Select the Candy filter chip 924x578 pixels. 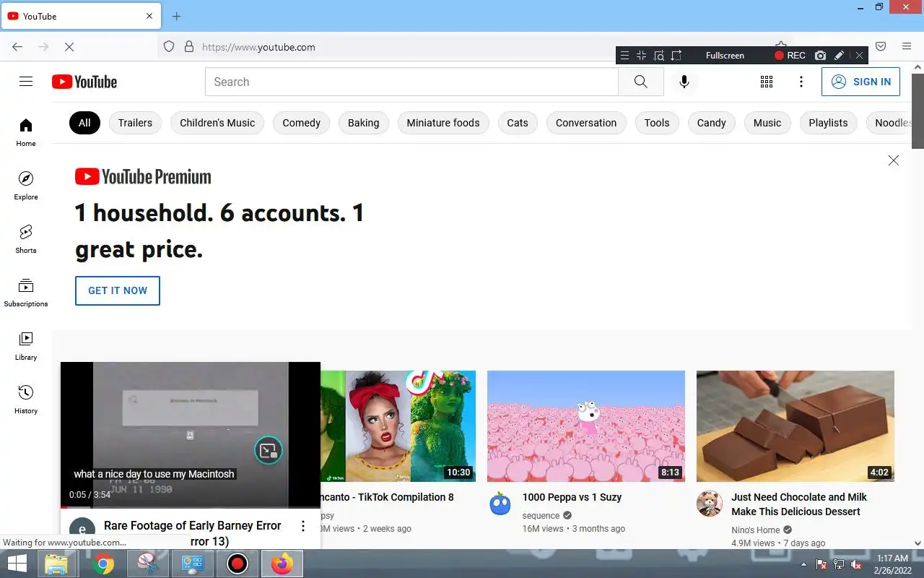(711, 123)
